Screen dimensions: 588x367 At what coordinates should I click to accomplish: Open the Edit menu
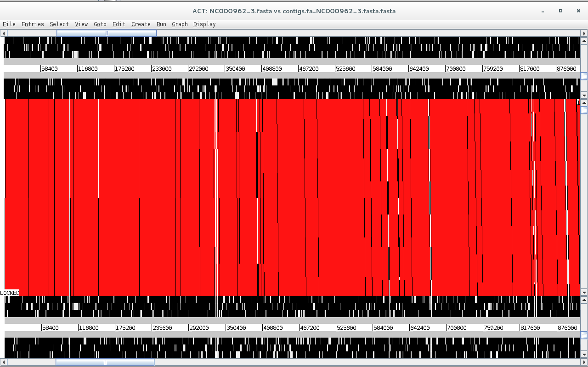119,24
